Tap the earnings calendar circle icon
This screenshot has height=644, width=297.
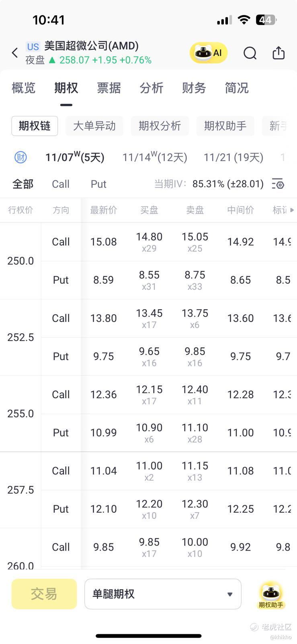(20, 157)
